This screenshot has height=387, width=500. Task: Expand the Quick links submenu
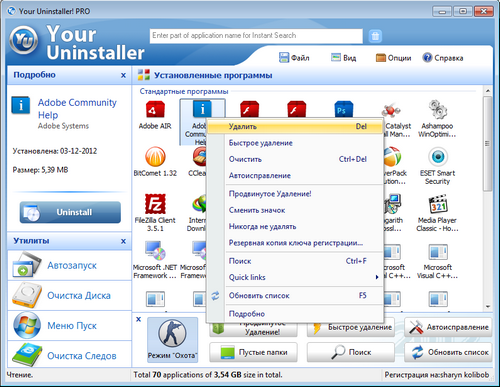click(x=295, y=277)
